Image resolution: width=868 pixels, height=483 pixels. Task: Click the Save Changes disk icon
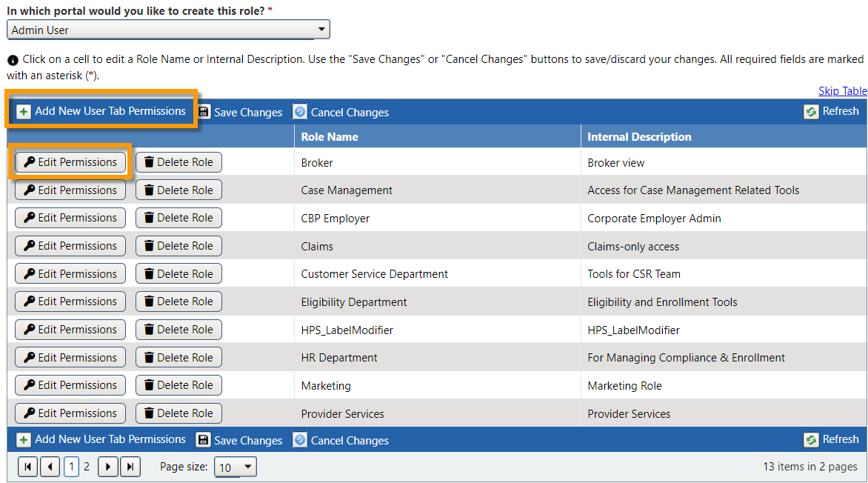click(x=204, y=112)
